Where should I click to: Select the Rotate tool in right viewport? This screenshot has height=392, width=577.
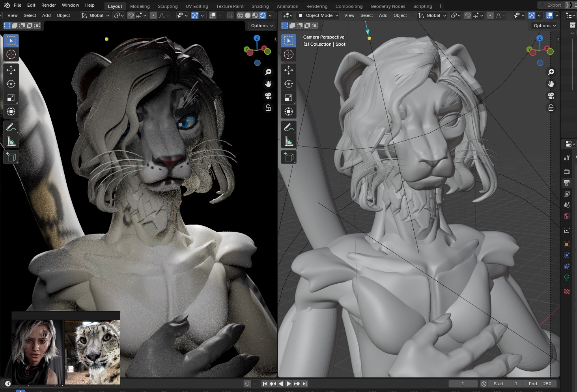[x=288, y=84]
